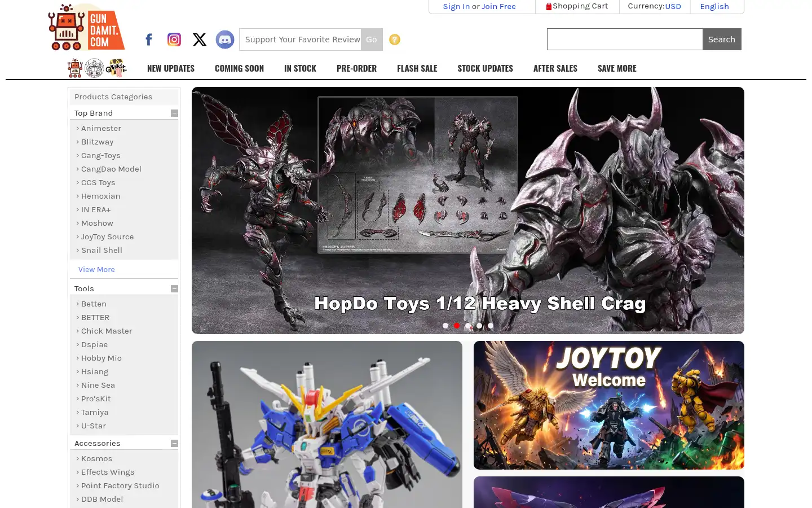Collapse the Top Brand category section
This screenshot has width=812, height=508.
pyautogui.click(x=174, y=113)
